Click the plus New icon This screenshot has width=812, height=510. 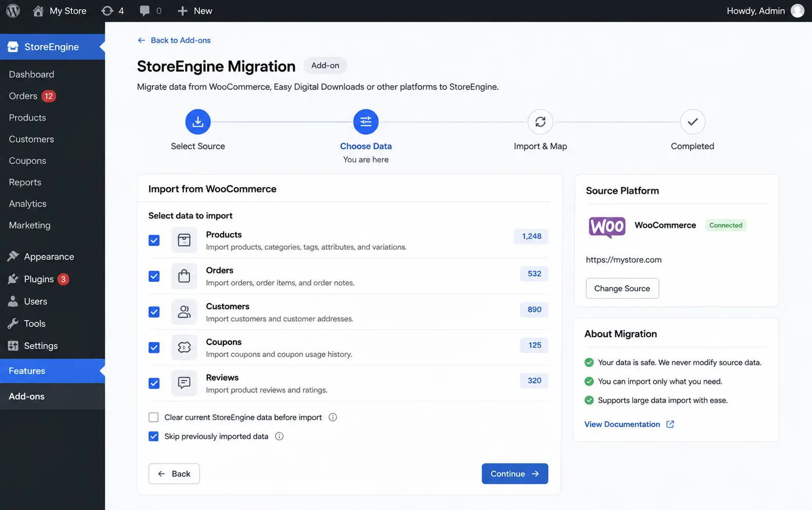182,11
